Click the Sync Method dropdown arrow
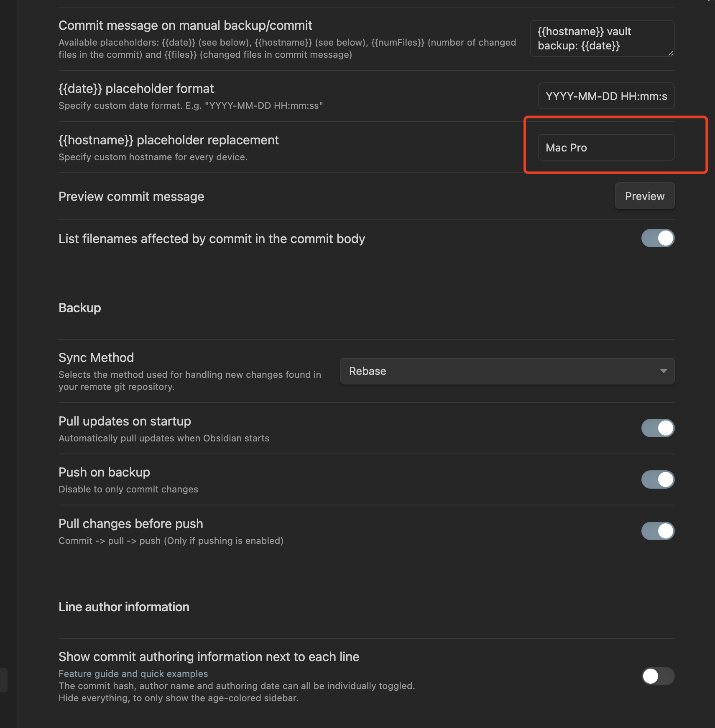The height and width of the screenshot is (728, 715). tap(663, 371)
